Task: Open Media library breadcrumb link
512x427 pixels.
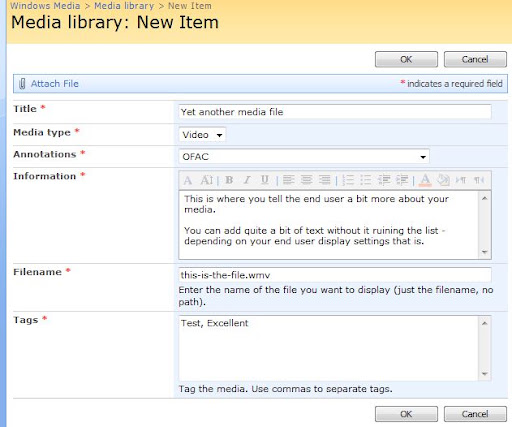Action: coord(124,6)
